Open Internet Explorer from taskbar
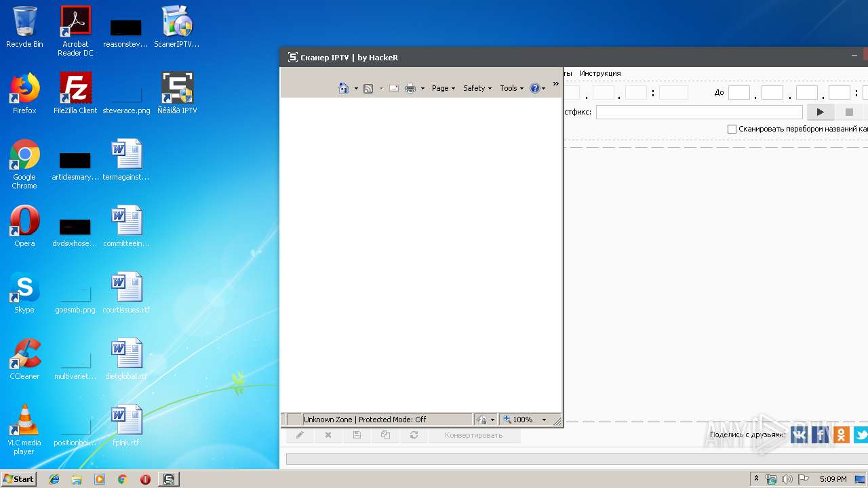868x488 pixels. 54,479
